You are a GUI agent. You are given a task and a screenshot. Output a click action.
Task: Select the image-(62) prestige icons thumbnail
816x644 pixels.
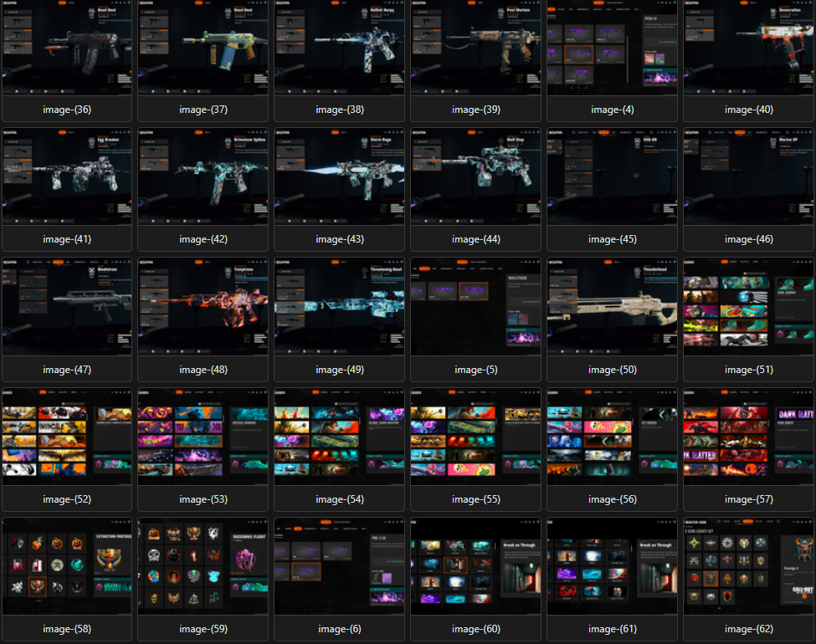coord(748,566)
